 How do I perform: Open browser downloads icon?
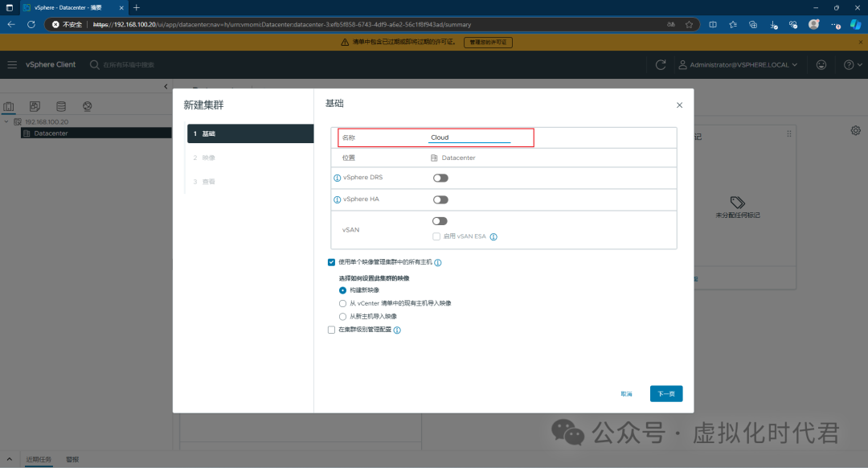(773, 24)
